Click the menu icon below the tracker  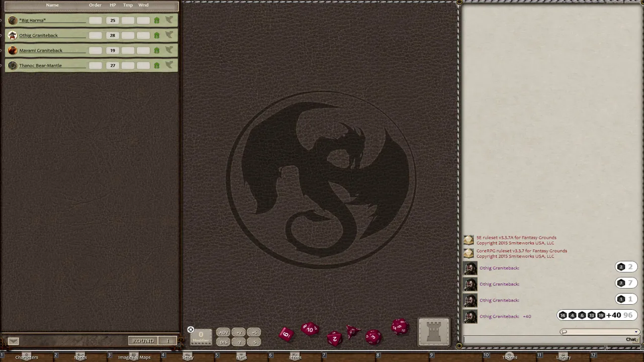click(14, 341)
